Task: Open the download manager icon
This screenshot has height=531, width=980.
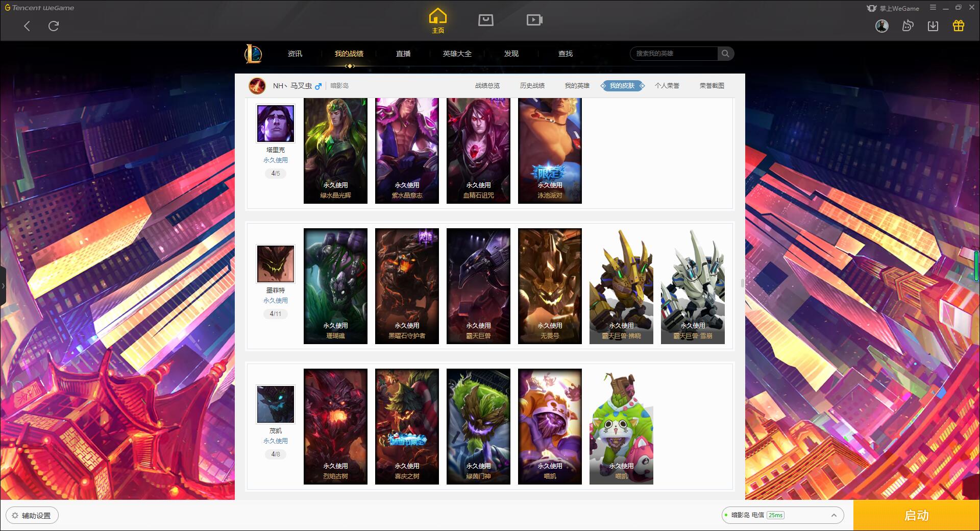Action: (933, 26)
